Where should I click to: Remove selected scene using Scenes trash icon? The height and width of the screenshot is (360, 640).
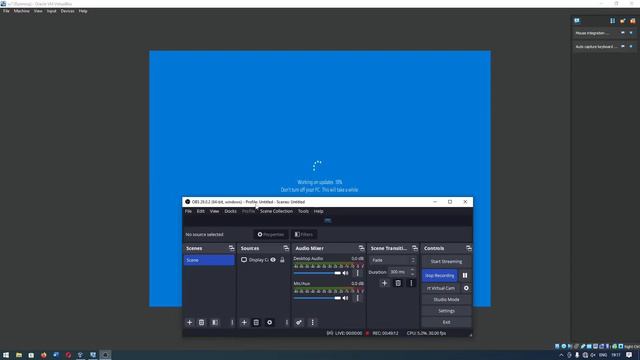[201, 322]
